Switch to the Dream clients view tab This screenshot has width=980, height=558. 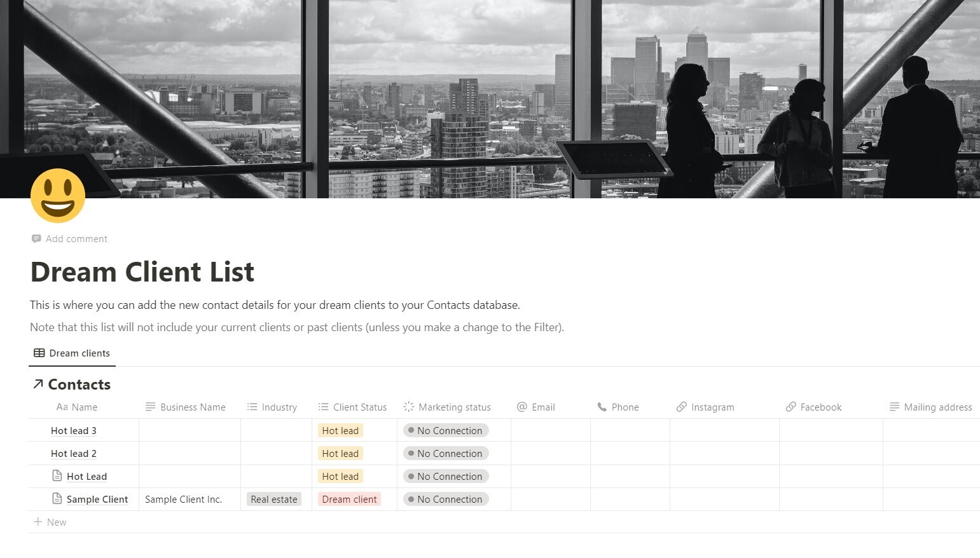pyautogui.click(x=72, y=353)
